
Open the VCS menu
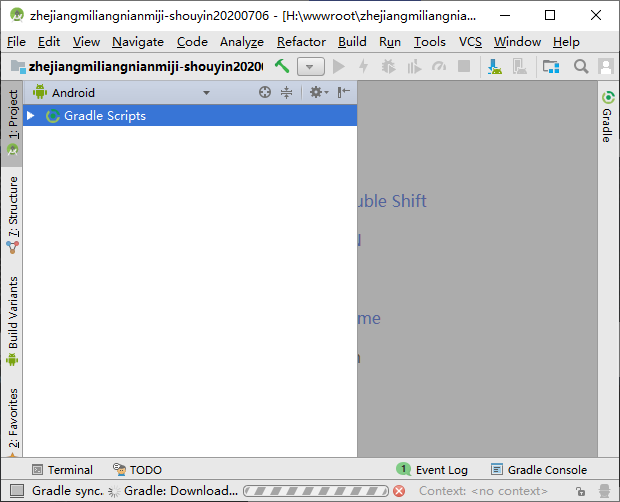(x=470, y=42)
